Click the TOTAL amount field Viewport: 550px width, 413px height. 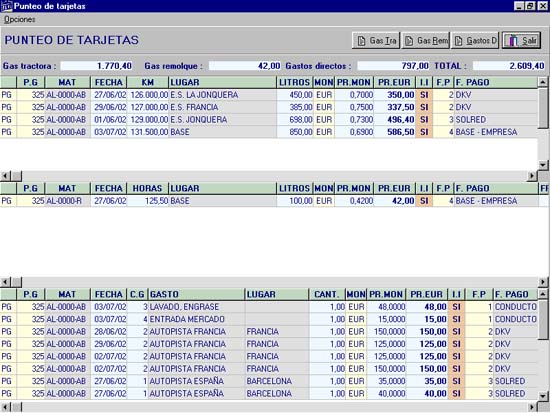[x=509, y=66]
